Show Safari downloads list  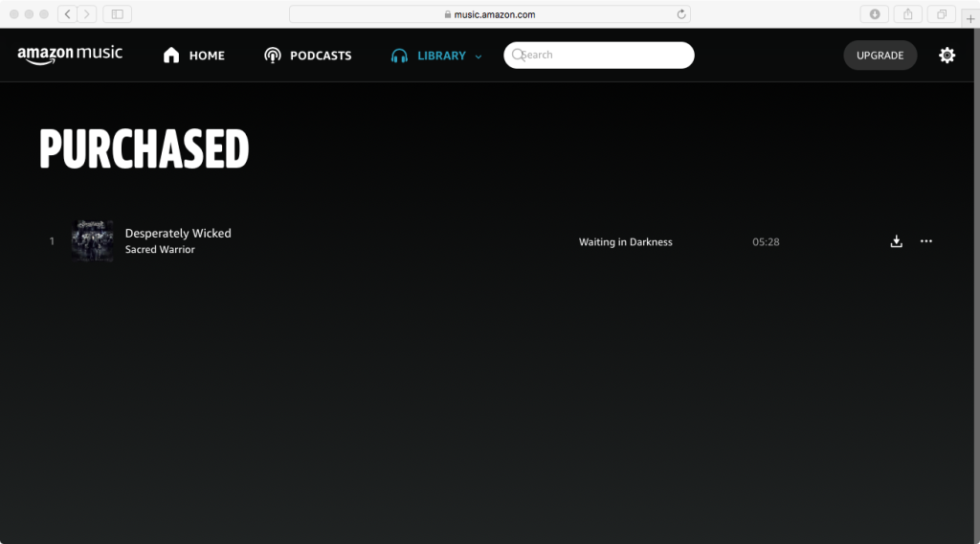(875, 14)
